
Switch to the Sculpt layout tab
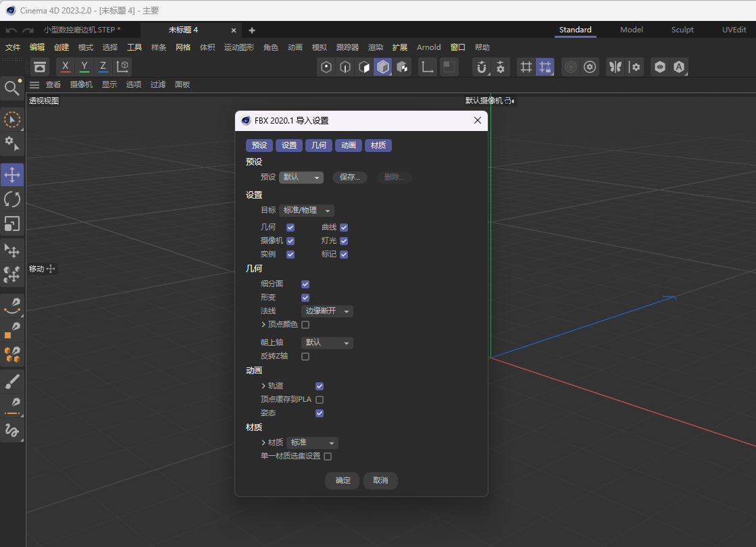point(682,30)
